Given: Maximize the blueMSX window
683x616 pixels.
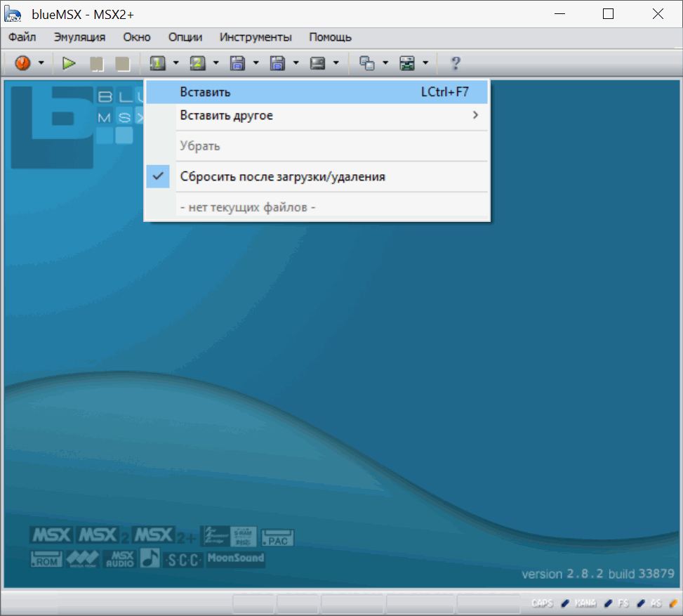Looking at the screenshot, I should pyautogui.click(x=608, y=14).
